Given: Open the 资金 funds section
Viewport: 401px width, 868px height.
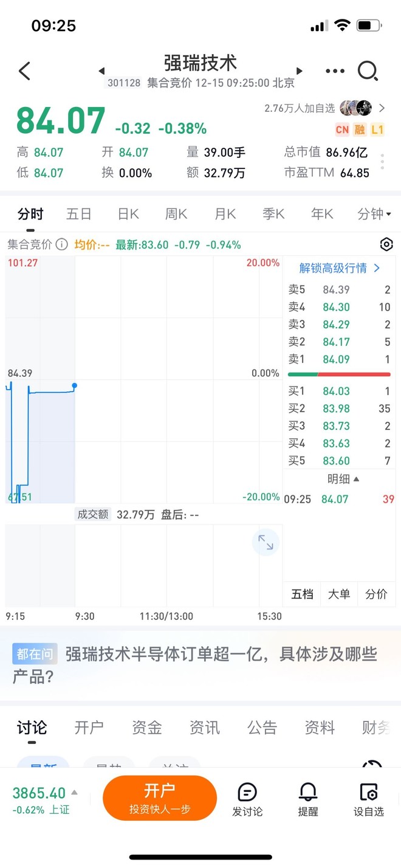Looking at the screenshot, I should coord(146,728).
